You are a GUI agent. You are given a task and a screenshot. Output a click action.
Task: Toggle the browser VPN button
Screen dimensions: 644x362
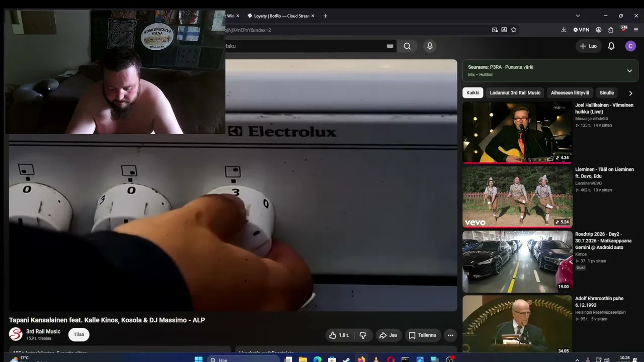[x=581, y=30]
